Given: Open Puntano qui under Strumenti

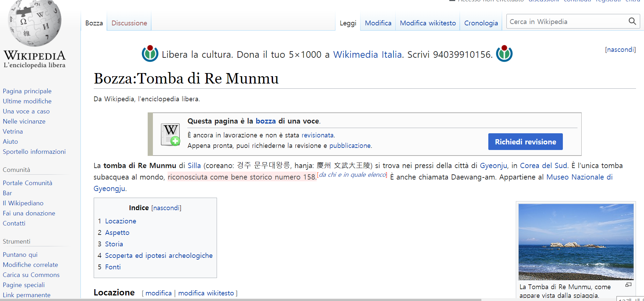Looking at the screenshot, I should pos(20,255).
